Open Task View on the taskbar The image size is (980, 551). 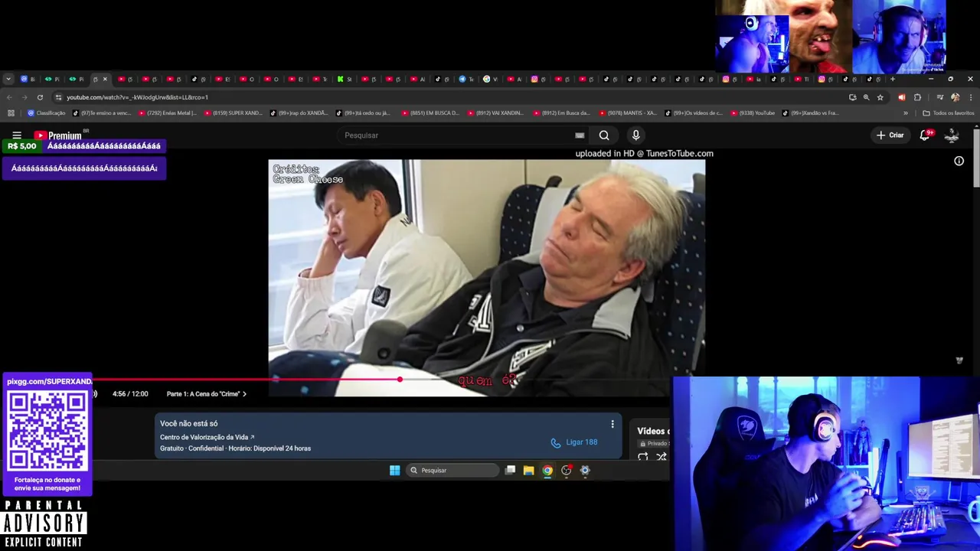[x=510, y=471]
